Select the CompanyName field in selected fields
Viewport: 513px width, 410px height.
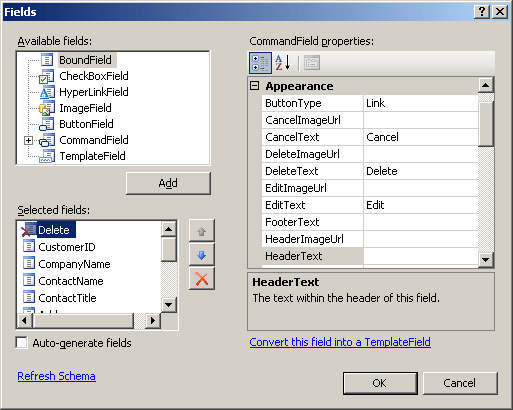pos(74,264)
